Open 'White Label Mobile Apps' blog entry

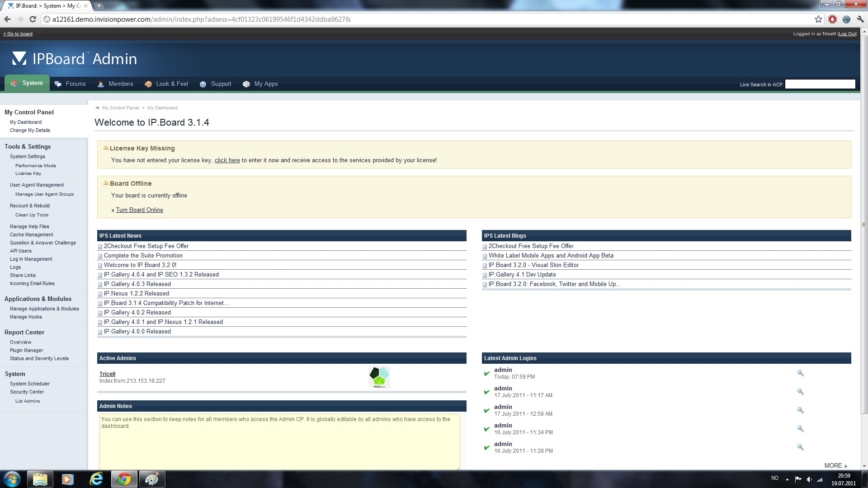coord(551,256)
